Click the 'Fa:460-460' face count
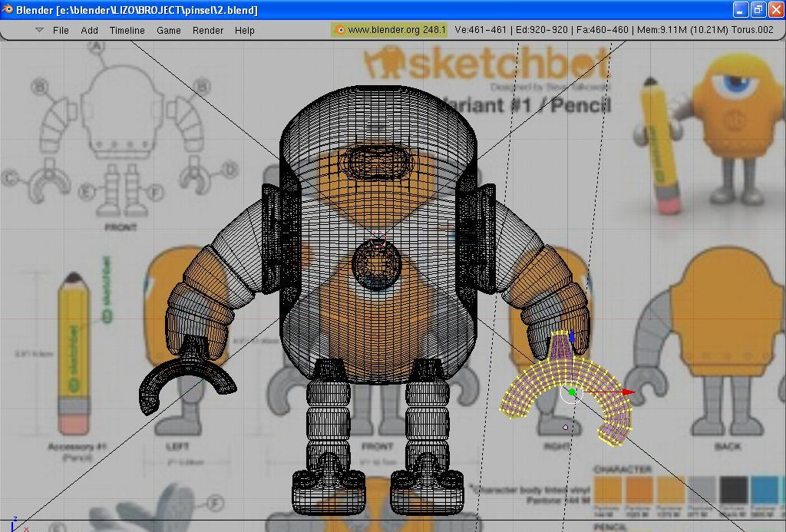This screenshot has height=532, width=786. [602, 30]
